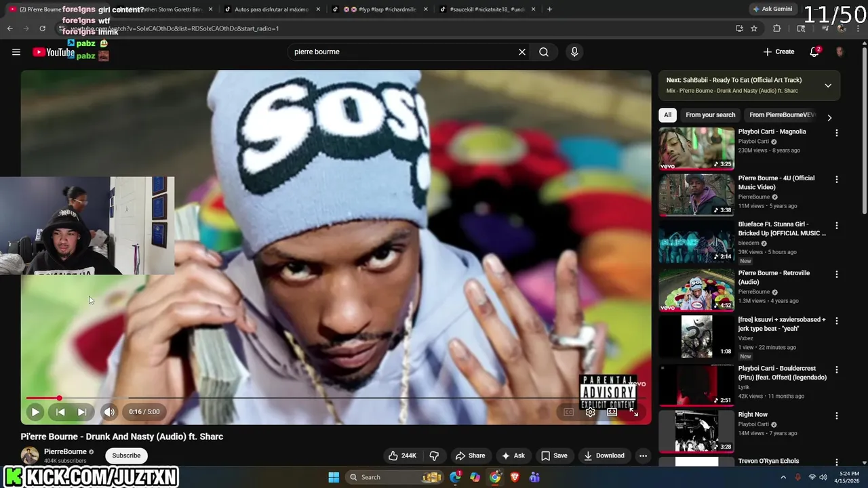The height and width of the screenshot is (488, 868).
Task: Play the video with play button
Action: coord(35,411)
